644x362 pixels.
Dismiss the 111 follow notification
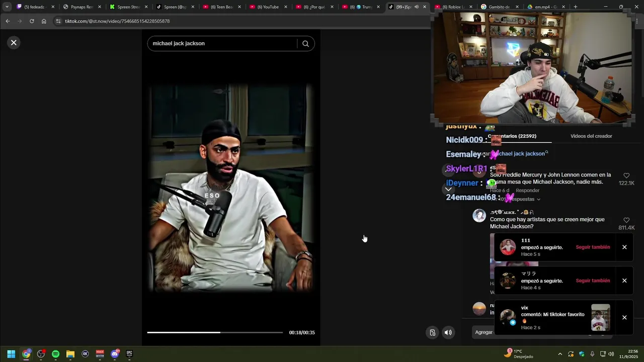(x=624, y=247)
